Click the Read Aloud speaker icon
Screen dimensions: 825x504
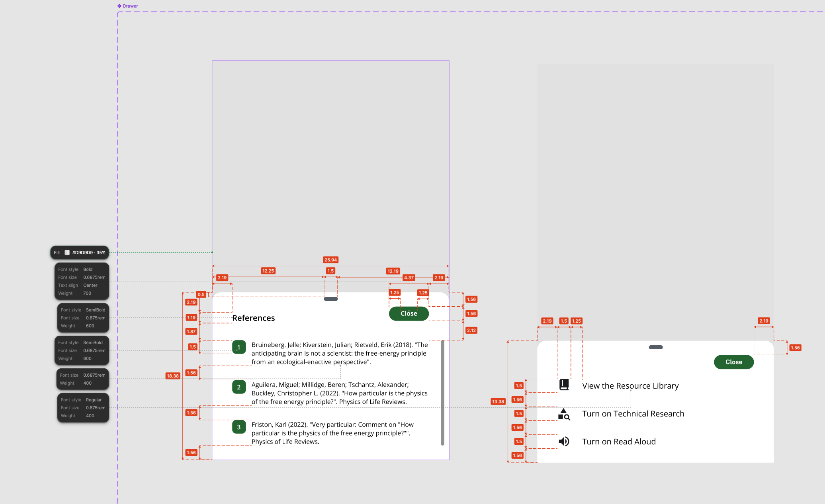(564, 441)
